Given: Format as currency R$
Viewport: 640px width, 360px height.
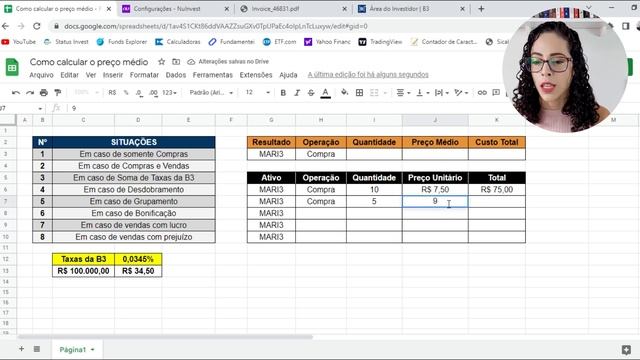Looking at the screenshot, I should 112,93.
